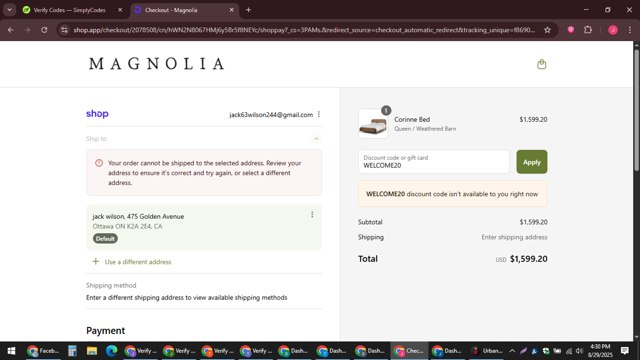Viewport: 640px width, 360px height.
Task: Open Calculator from the taskbar
Action: (72, 351)
